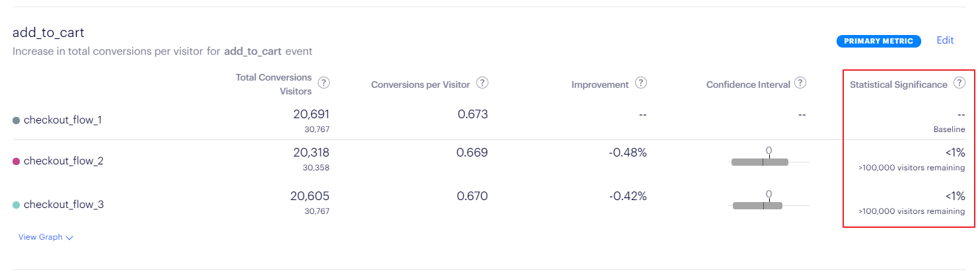This screenshot has height=278, width=980.
Task: Click the -0.48% improvement value
Action: click(x=628, y=153)
